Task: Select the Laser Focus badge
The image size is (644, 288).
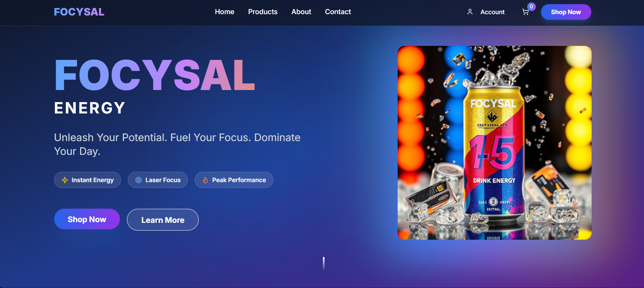Action: point(158,180)
